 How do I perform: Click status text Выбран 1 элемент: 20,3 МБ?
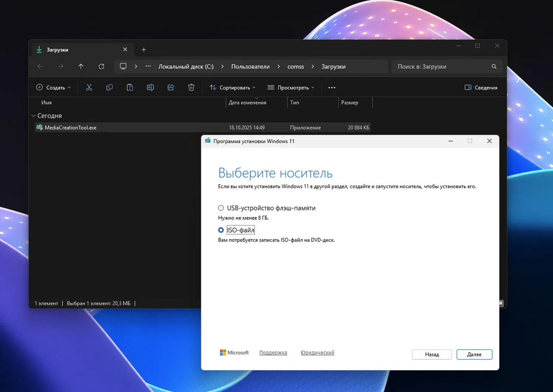98,304
